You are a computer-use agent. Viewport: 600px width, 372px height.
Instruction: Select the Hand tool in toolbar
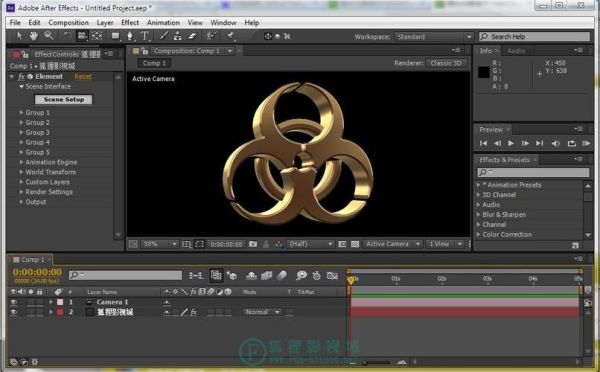(x=34, y=36)
